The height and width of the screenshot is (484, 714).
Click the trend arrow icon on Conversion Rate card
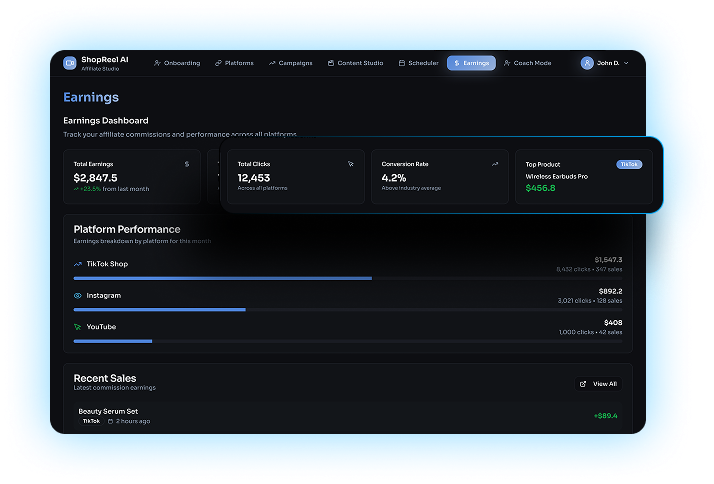pyautogui.click(x=495, y=164)
